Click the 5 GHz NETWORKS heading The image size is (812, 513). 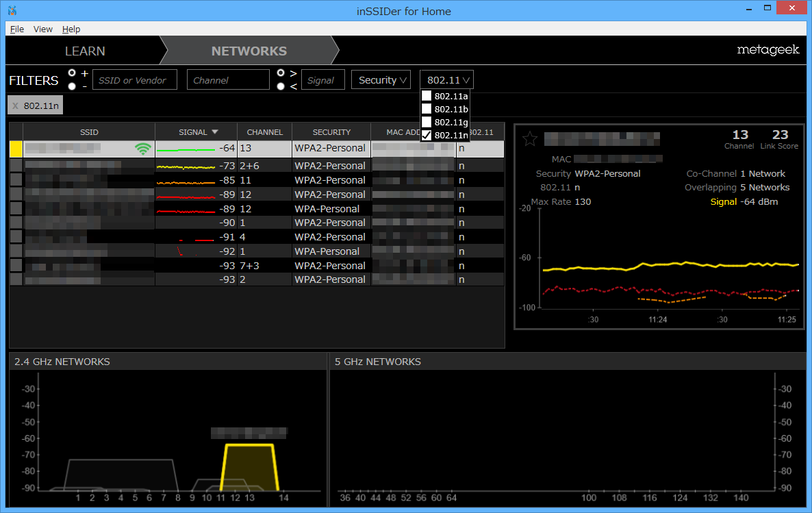pyautogui.click(x=377, y=362)
